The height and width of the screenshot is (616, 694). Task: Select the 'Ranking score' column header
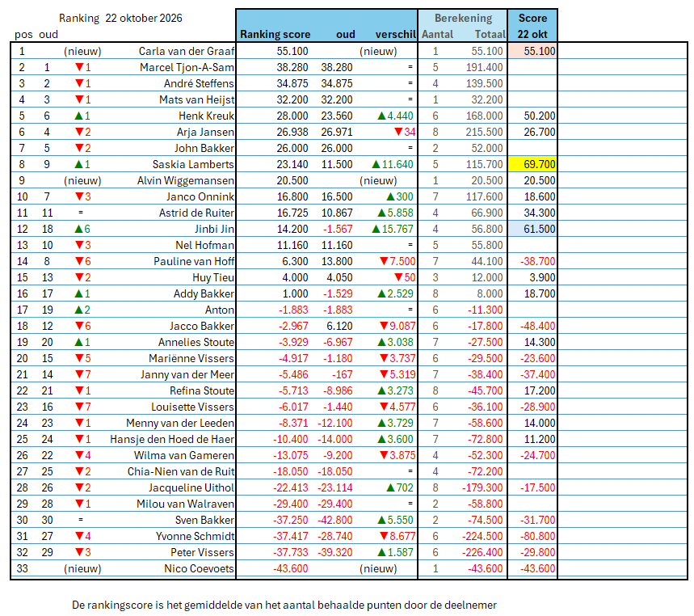click(x=275, y=35)
